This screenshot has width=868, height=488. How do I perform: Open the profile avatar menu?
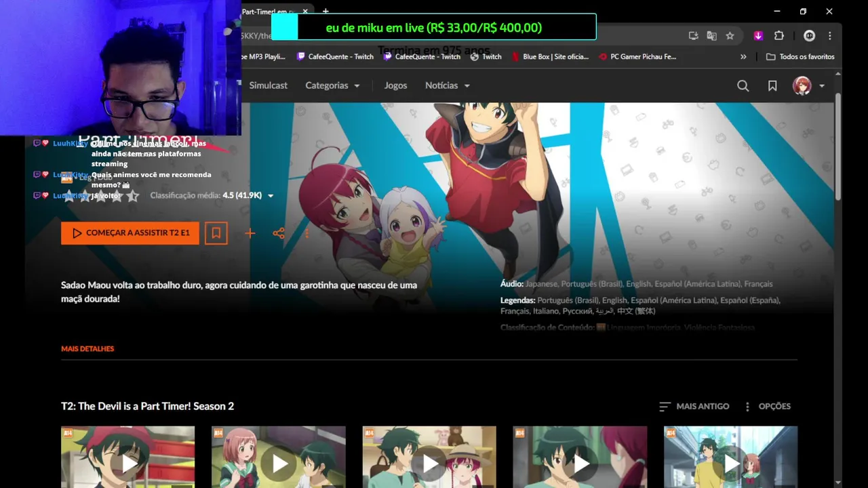[802, 85]
